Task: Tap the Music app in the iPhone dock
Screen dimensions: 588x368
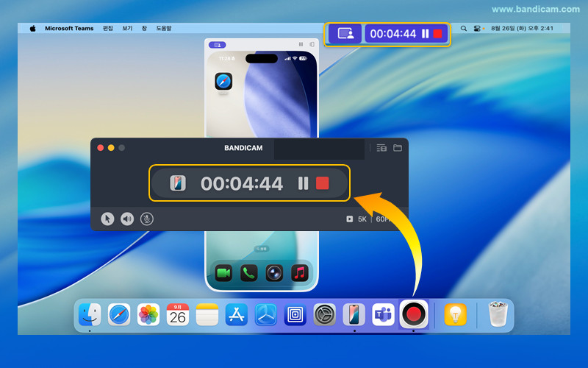Action: pos(299,272)
